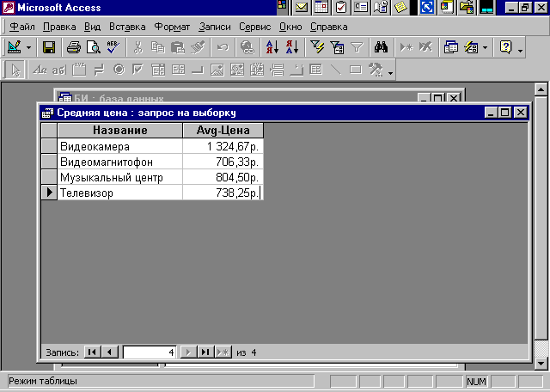Expand the main toolbar options arrow
This screenshot has height=392, width=550.
520,51
